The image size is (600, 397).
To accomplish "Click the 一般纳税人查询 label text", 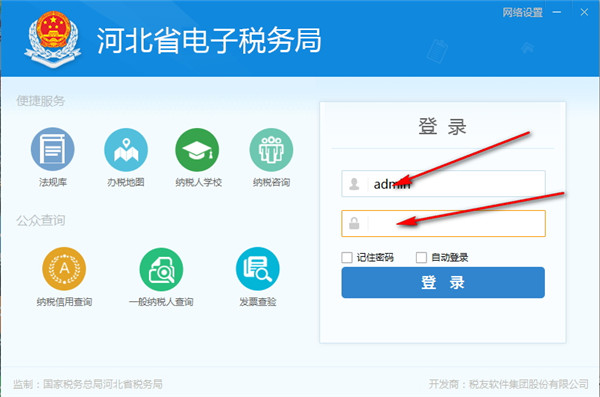I will [161, 302].
